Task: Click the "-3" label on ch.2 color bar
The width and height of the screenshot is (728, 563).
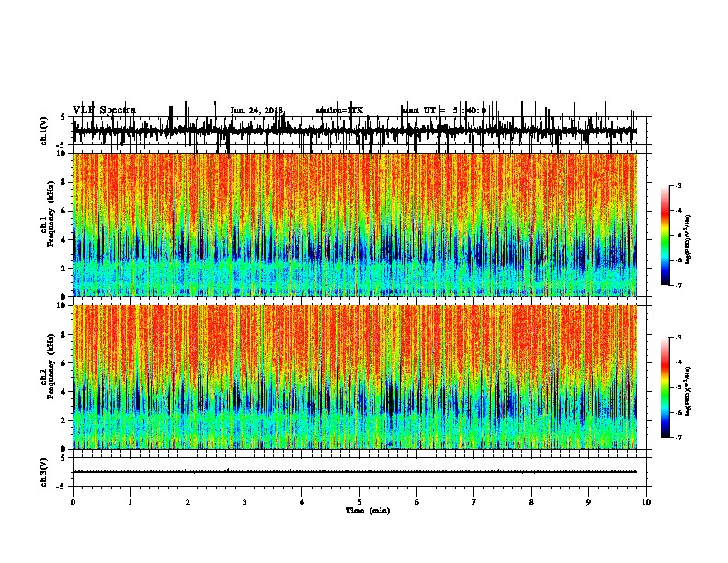Action: [677, 338]
